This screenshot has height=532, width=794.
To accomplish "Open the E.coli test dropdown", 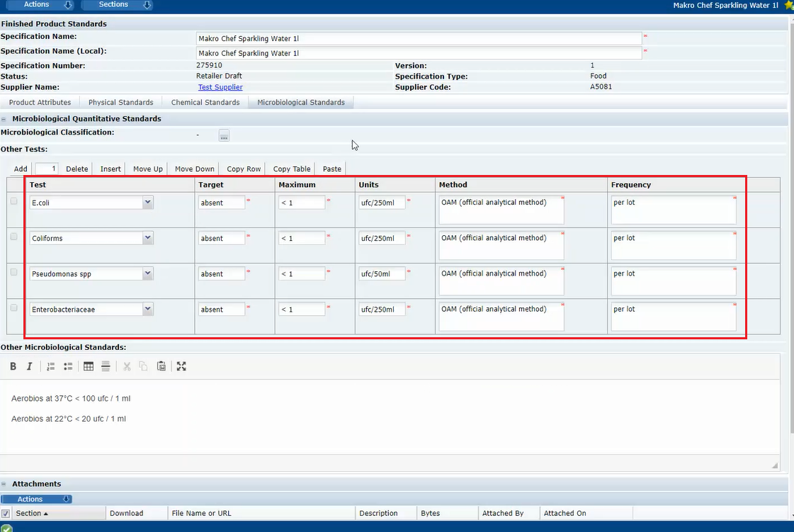I will pos(147,202).
